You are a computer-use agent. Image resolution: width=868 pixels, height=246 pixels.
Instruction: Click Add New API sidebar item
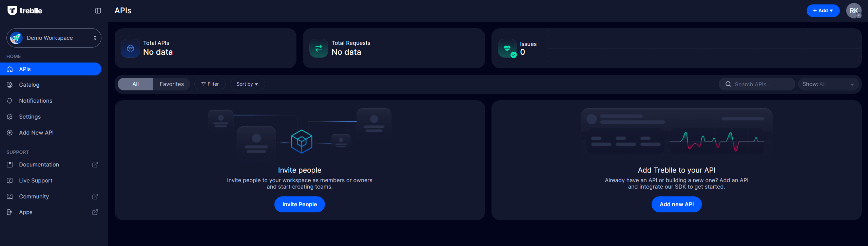coord(51,133)
